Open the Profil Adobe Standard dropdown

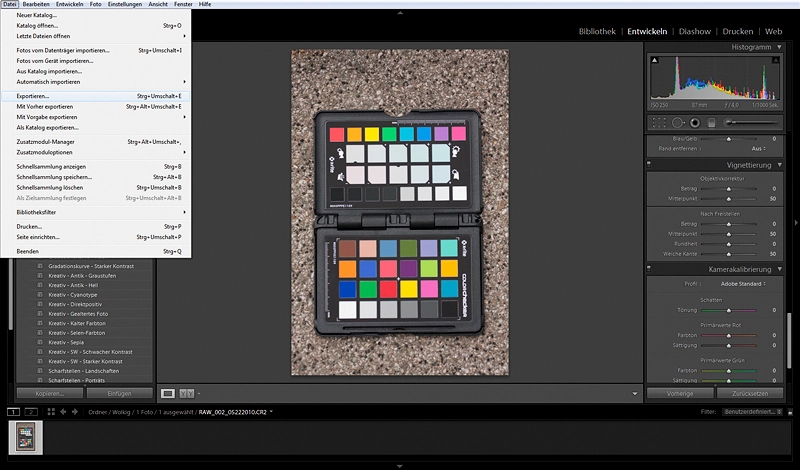click(x=743, y=284)
